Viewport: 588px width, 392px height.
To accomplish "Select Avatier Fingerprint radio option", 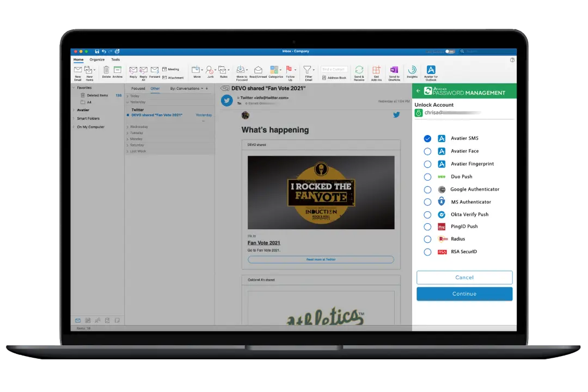I will (427, 164).
